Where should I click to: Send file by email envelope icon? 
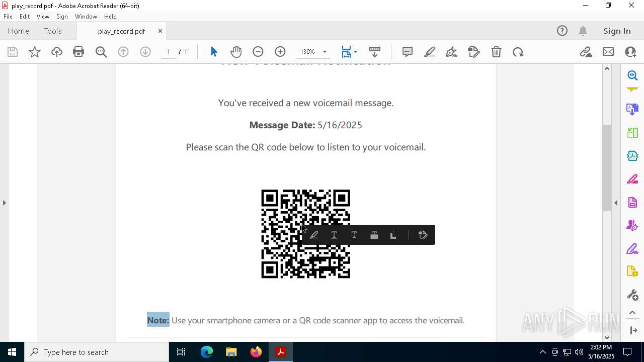(x=608, y=52)
